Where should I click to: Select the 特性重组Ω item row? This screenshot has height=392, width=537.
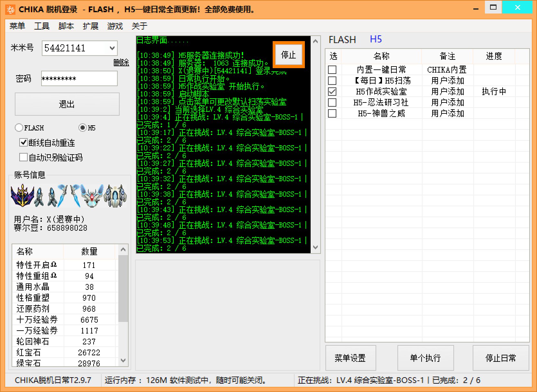click(65, 276)
